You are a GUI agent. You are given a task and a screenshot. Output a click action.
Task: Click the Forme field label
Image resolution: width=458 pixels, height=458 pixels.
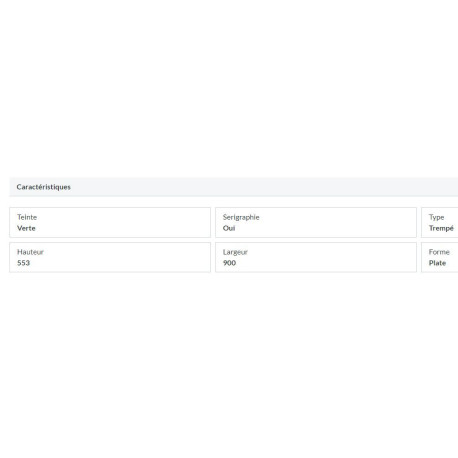coord(439,252)
